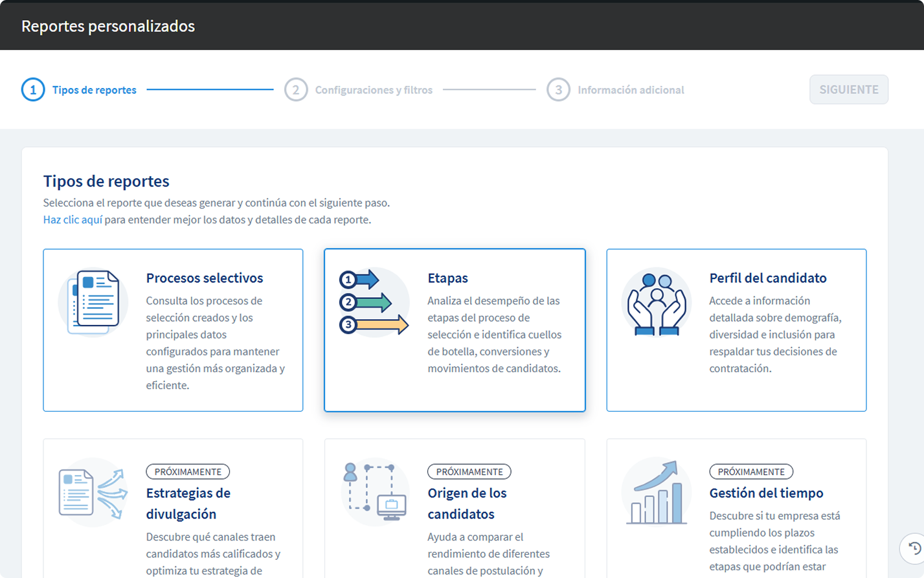Click the Perfil del candidato hands icon
Image resolution: width=924 pixels, height=578 pixels.
pos(657,302)
